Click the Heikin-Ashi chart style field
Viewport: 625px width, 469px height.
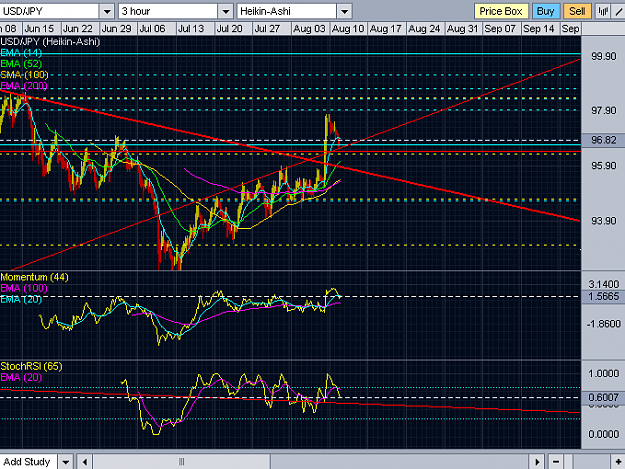coord(287,11)
